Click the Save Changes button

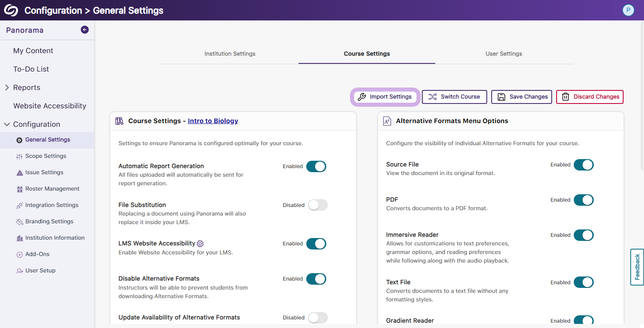(x=521, y=97)
